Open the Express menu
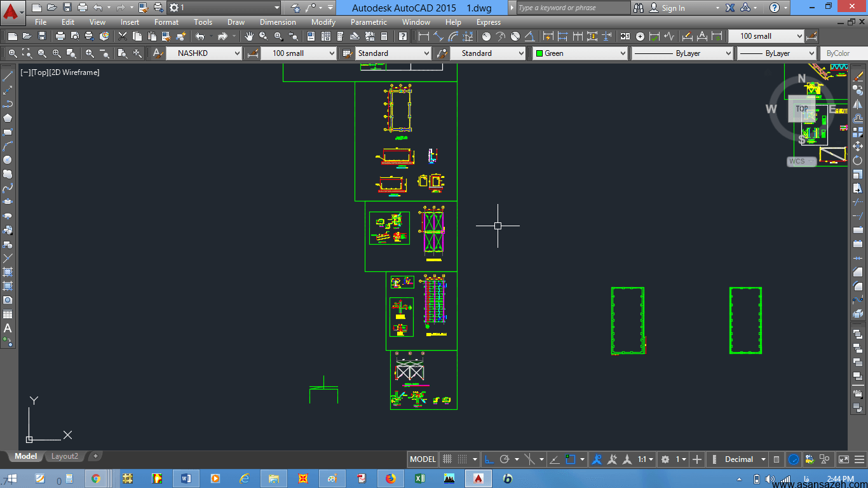868x488 pixels. click(489, 22)
